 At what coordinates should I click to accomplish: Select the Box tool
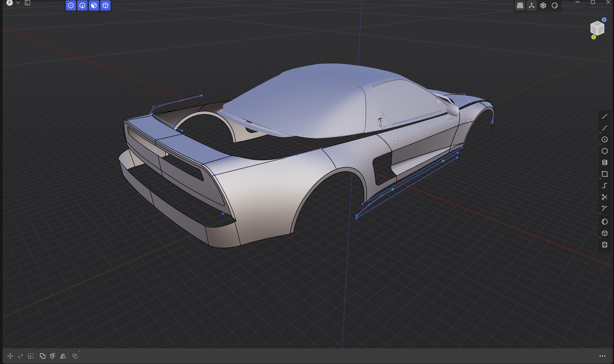tap(605, 233)
